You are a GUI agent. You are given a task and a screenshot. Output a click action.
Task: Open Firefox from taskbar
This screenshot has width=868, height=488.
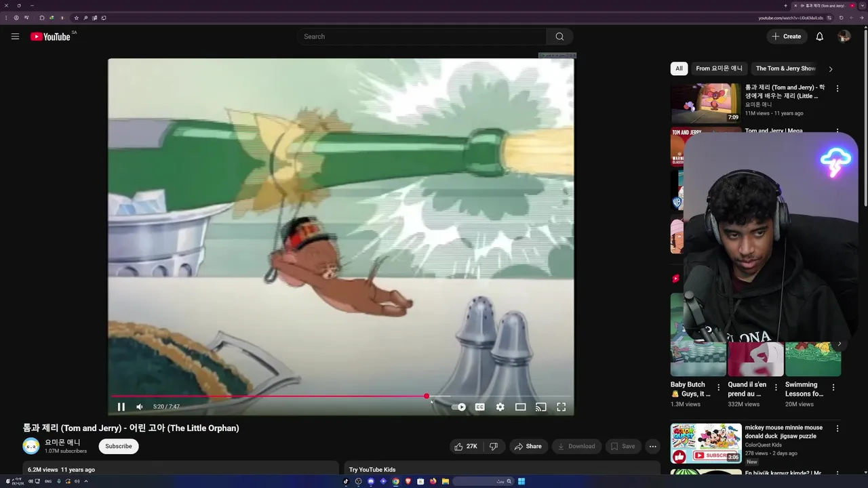pos(433,481)
